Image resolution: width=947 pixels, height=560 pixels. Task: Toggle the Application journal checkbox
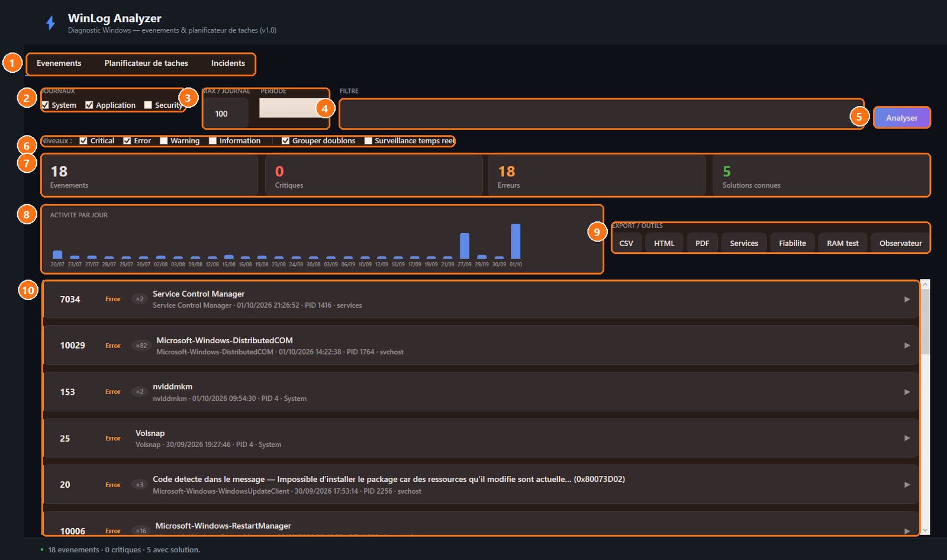pyautogui.click(x=89, y=105)
